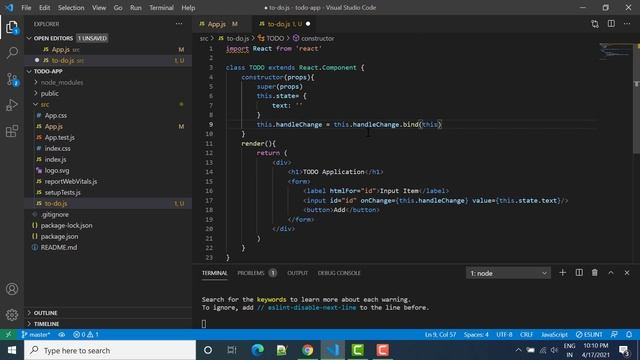Switch to the Output panel tab

[x=297, y=273]
